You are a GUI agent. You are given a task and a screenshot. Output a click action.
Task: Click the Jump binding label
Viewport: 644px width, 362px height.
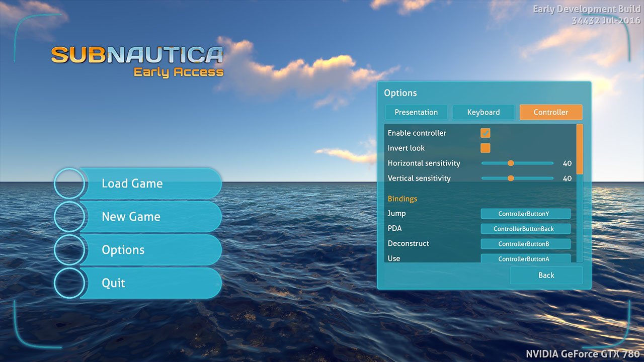click(x=396, y=214)
